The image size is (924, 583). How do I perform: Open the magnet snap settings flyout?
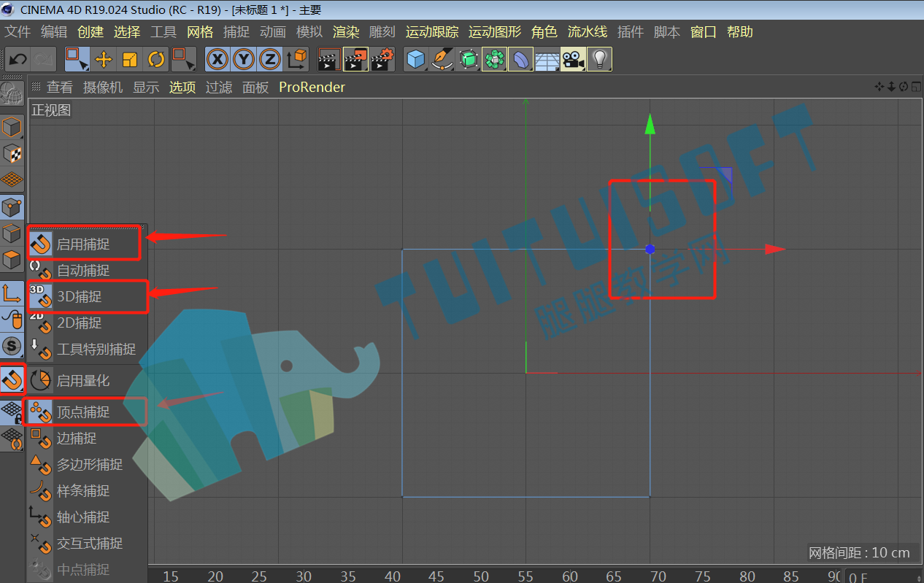[12, 379]
